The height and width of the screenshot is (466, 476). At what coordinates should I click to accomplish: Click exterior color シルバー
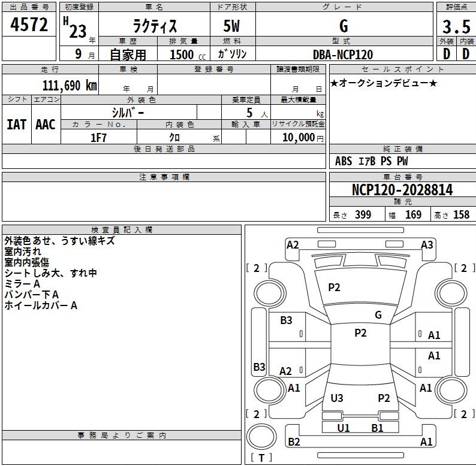click(128, 113)
